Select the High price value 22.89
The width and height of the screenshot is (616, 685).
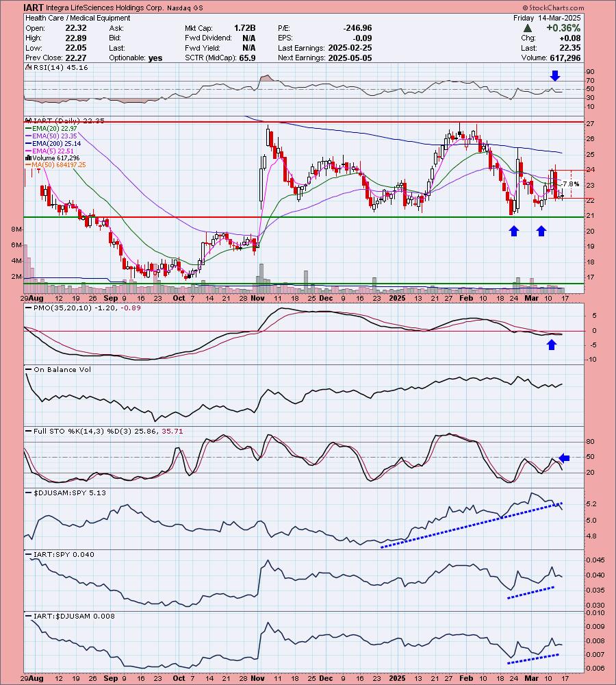pos(76,38)
